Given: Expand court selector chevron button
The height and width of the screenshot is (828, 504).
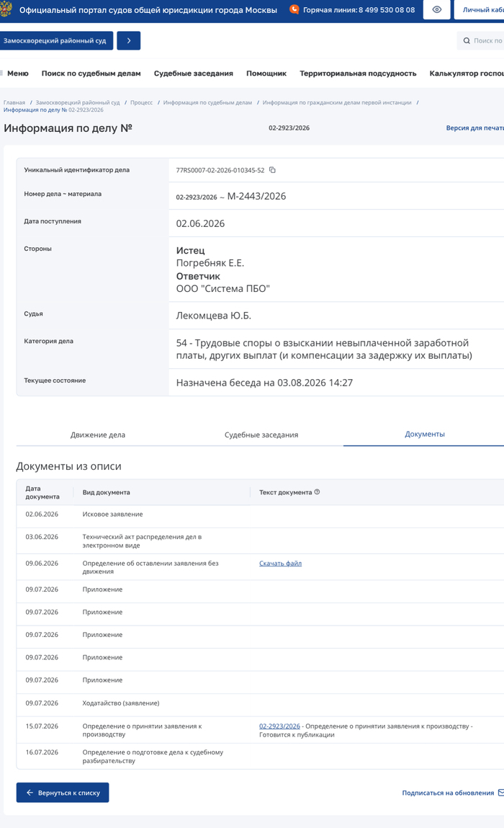Looking at the screenshot, I should [129, 40].
